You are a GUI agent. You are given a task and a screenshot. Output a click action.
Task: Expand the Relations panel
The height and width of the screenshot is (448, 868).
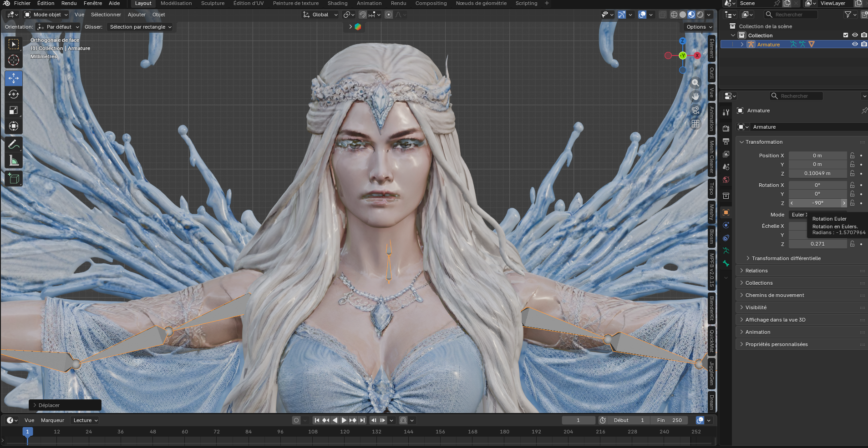click(x=756, y=271)
